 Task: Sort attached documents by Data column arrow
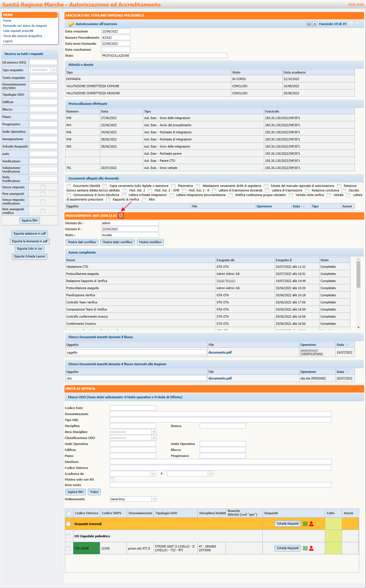[303, 206]
